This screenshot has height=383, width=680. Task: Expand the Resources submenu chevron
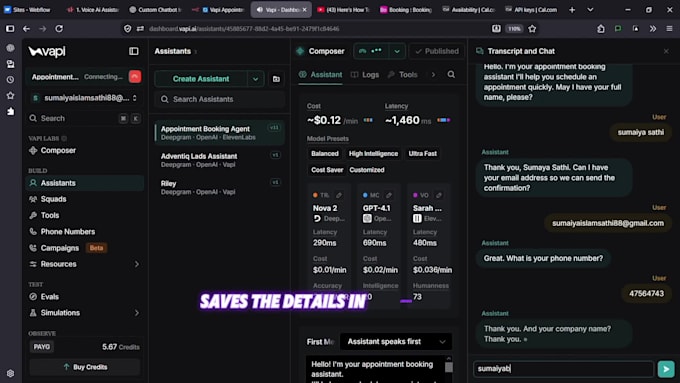[137, 264]
